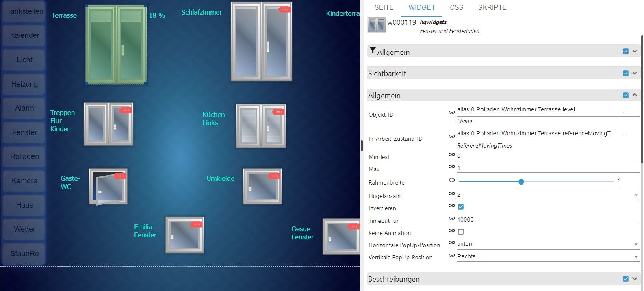The width and height of the screenshot is (644, 291).
Task: Click the filter icon next to Allgemein
Action: click(x=372, y=51)
